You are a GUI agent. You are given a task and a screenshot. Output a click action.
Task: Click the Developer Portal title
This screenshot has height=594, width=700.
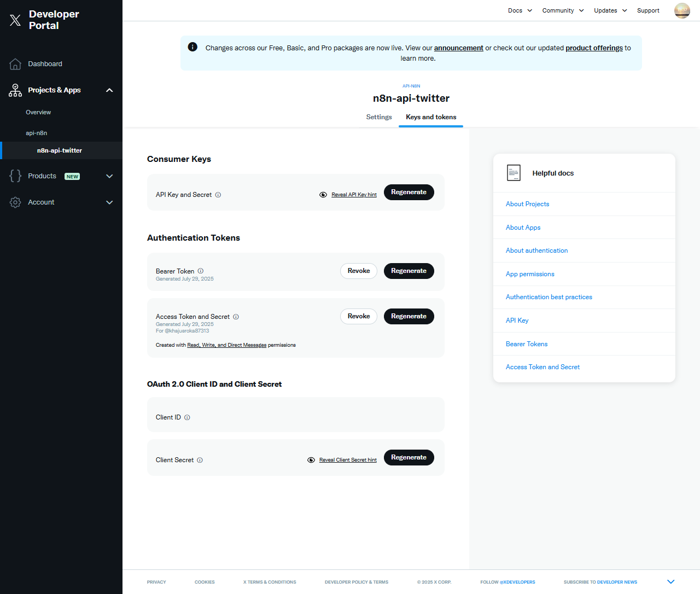pos(54,20)
